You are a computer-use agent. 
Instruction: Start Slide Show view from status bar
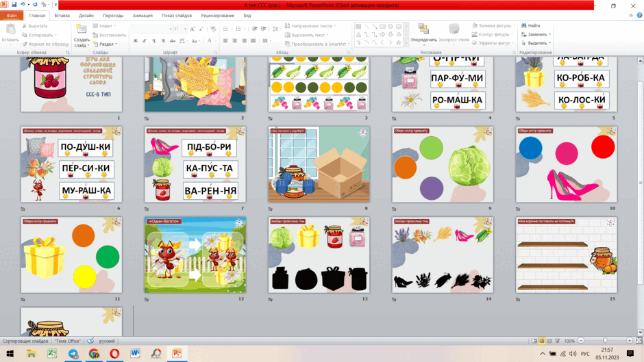pos(558,341)
